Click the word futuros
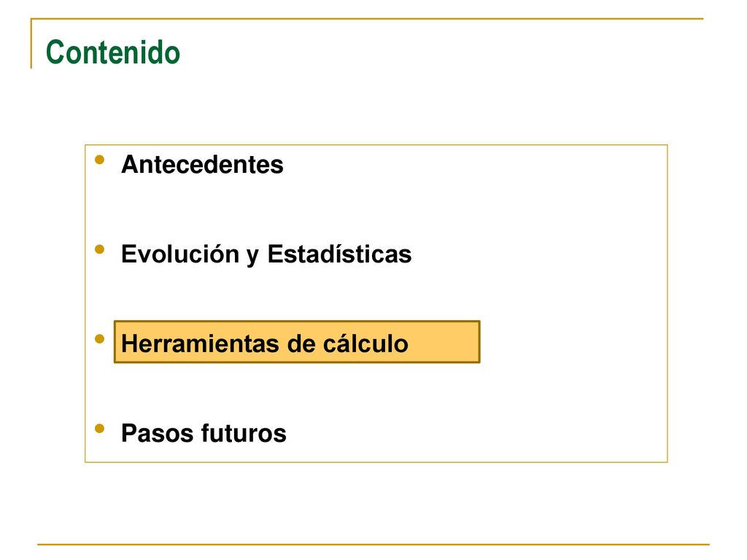Screen dimensions: 747x560 click(x=244, y=433)
